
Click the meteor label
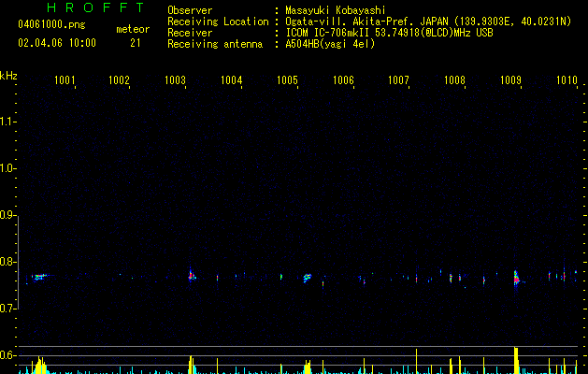tap(133, 29)
